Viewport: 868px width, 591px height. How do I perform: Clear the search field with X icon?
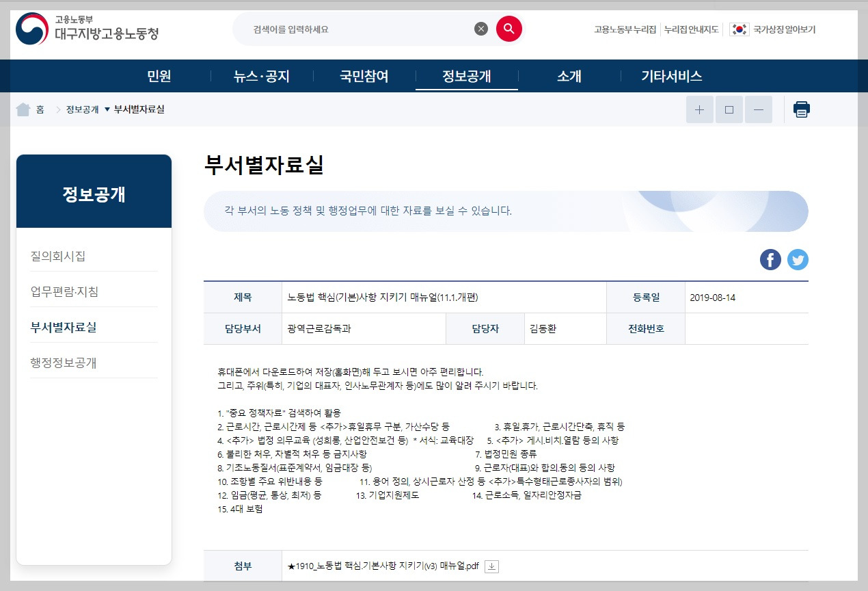481,29
